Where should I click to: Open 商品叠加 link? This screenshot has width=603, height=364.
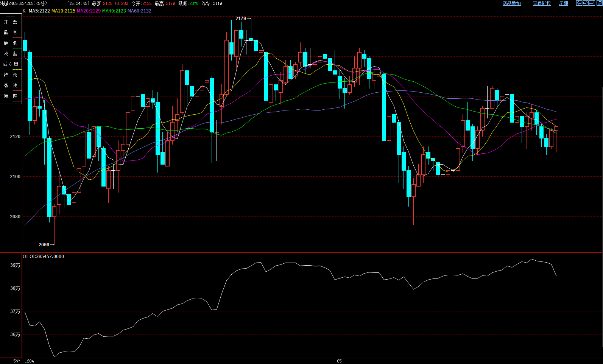(511, 3)
